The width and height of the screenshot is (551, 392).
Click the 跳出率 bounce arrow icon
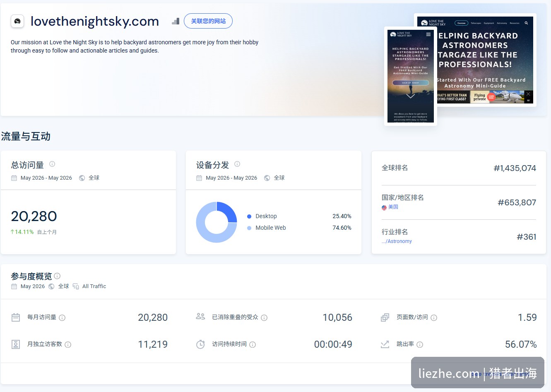coord(385,344)
